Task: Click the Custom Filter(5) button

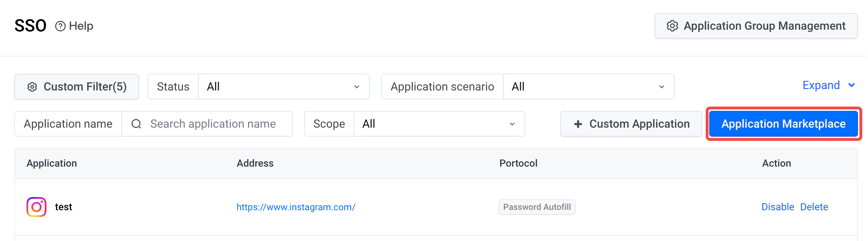Action: [77, 87]
